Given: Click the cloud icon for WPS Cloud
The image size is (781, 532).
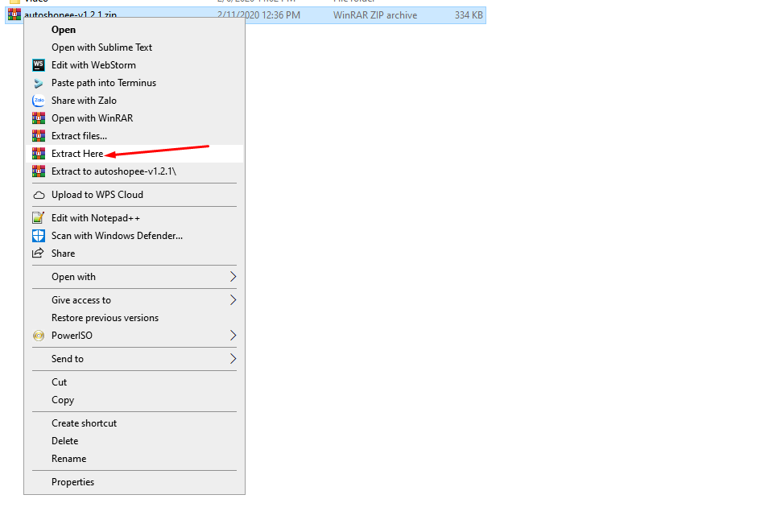Looking at the screenshot, I should pyautogui.click(x=39, y=195).
